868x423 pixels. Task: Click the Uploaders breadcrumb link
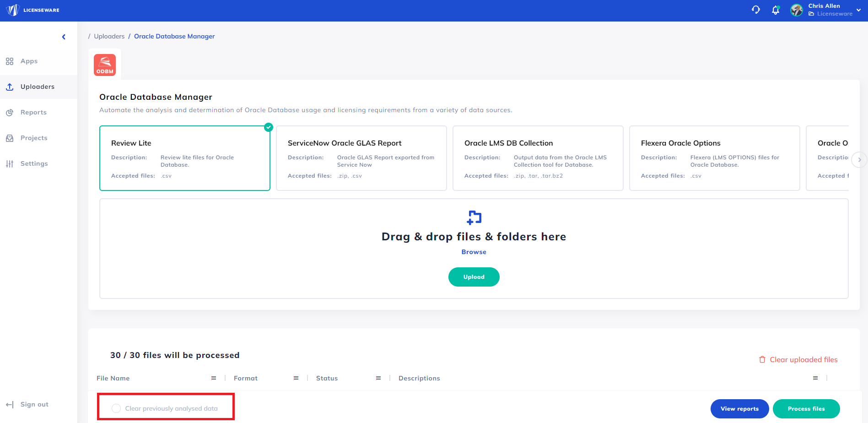(109, 36)
